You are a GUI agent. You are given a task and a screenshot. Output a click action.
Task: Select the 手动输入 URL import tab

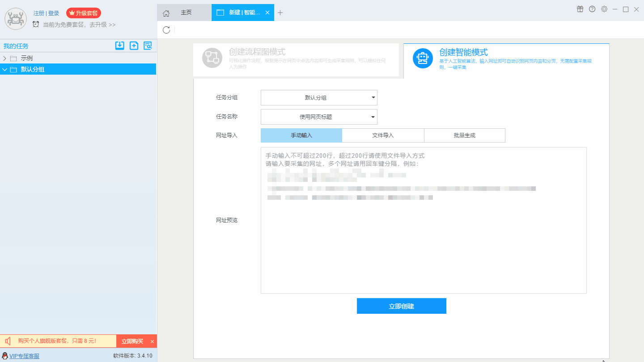301,135
